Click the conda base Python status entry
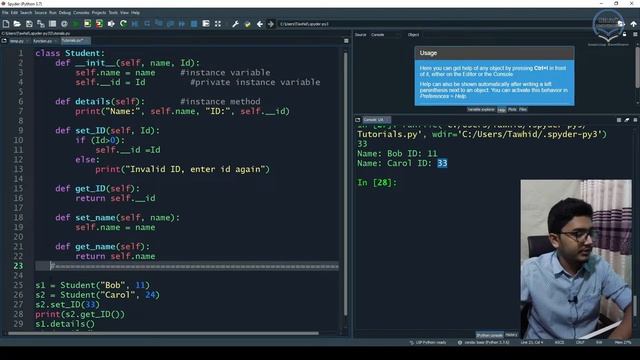 [484, 342]
